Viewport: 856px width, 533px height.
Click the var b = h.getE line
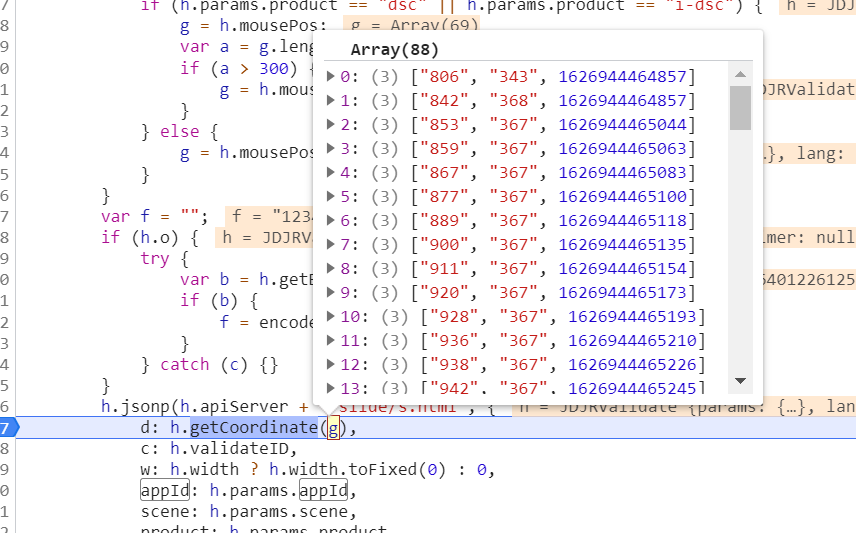[247, 280]
